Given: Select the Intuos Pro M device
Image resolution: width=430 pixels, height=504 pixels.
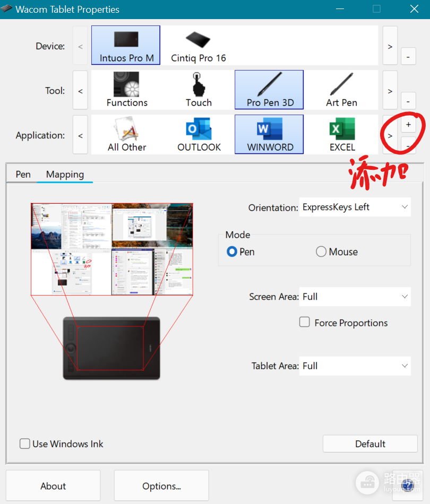Looking at the screenshot, I should point(126,45).
